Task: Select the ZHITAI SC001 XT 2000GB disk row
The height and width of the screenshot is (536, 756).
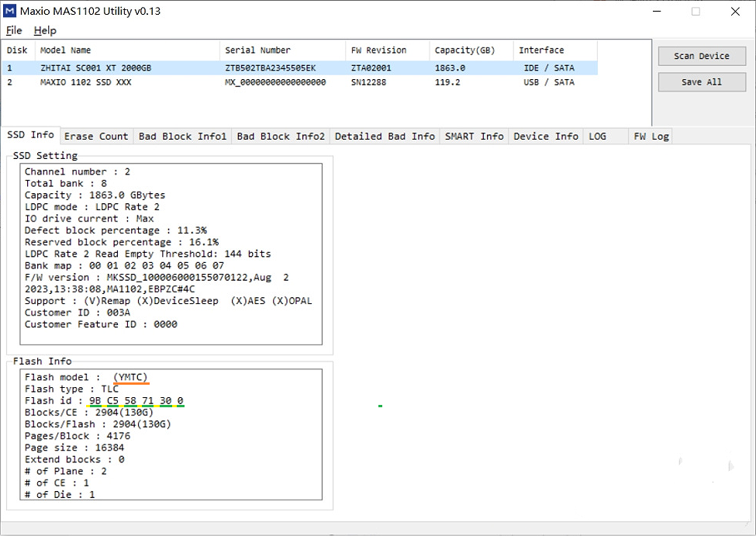Action: point(299,68)
